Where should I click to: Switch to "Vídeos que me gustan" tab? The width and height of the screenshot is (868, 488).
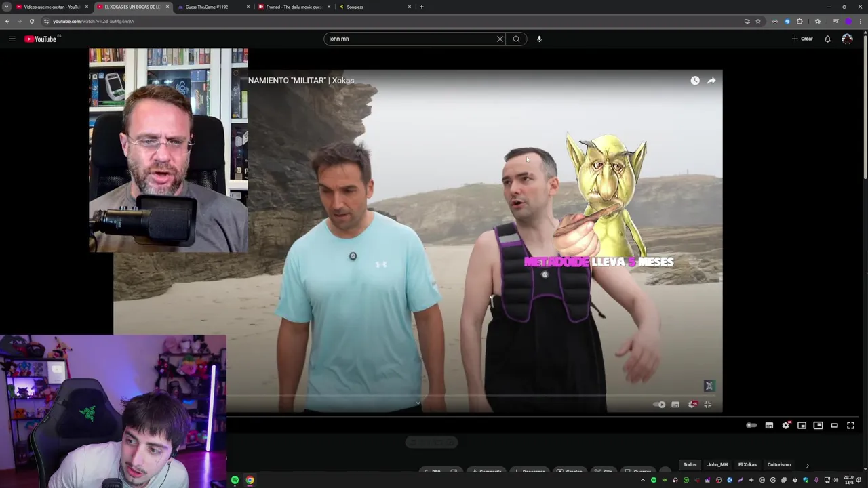(x=52, y=7)
